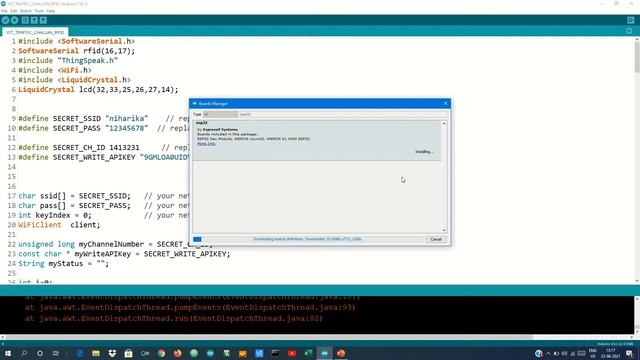640x360 pixels.
Task: Open the sketch tab dropdown arrow
Action: click(x=629, y=31)
